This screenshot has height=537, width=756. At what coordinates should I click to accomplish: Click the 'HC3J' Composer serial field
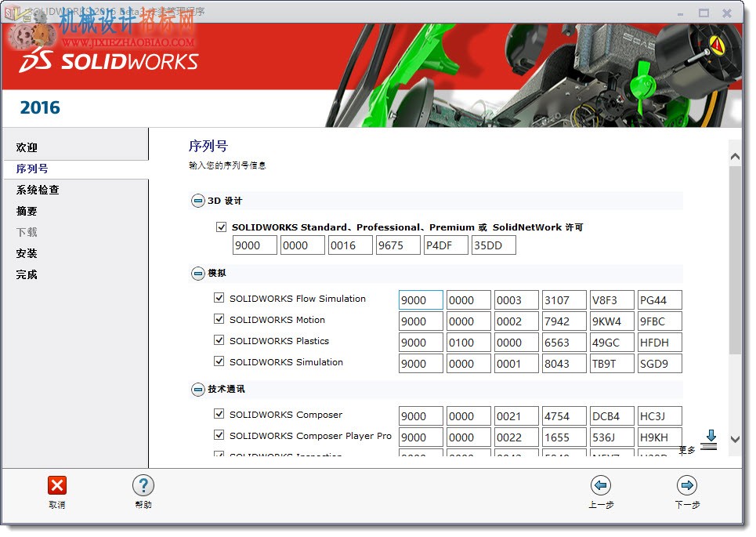coord(660,416)
